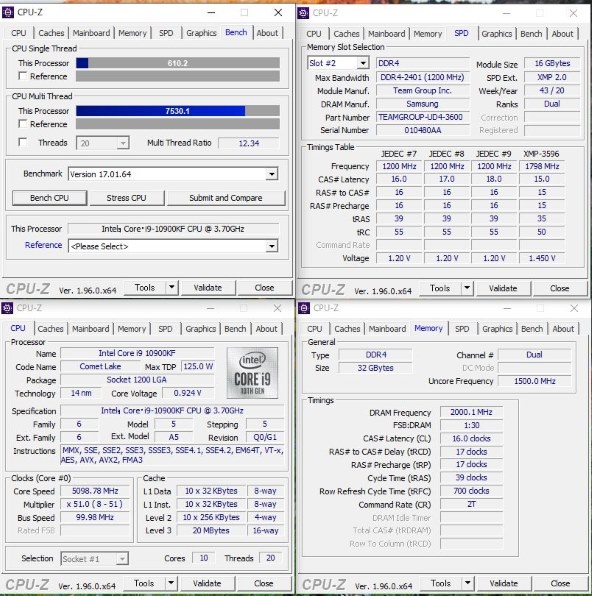Screen dimensions: 592x596
Task: Open Mainboard tab in Bench window
Action: click(x=91, y=33)
